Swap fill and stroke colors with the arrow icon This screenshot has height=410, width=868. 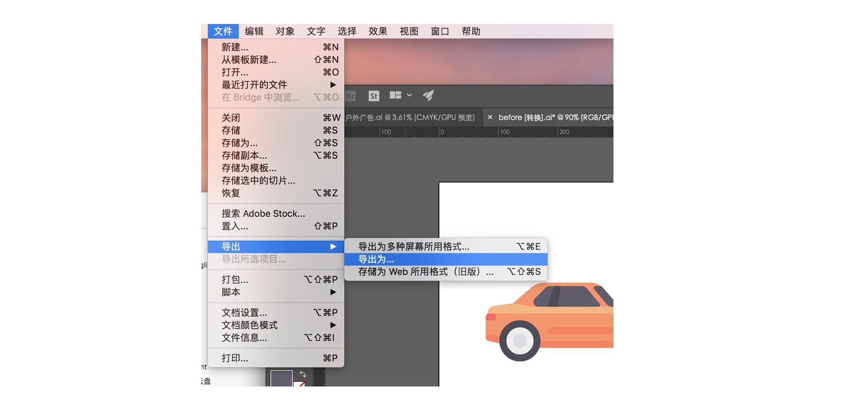[303, 374]
